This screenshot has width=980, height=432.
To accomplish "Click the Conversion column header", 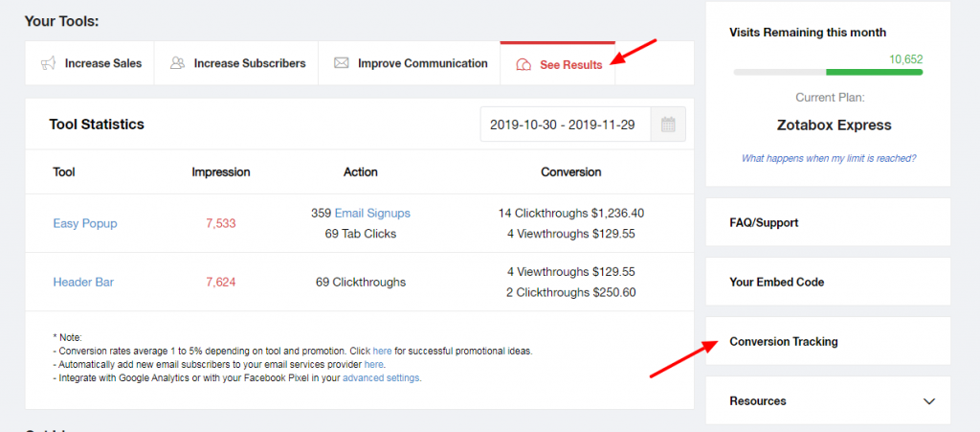I will [x=570, y=171].
